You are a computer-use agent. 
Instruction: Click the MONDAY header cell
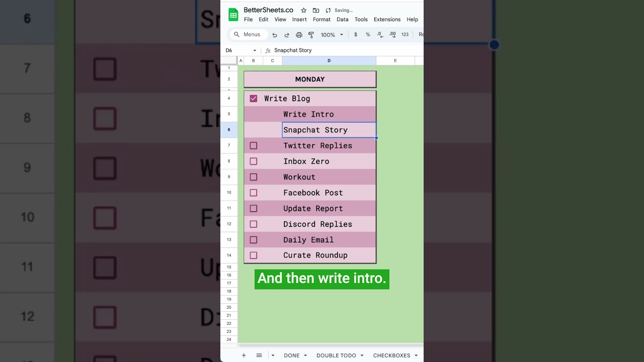(310, 79)
